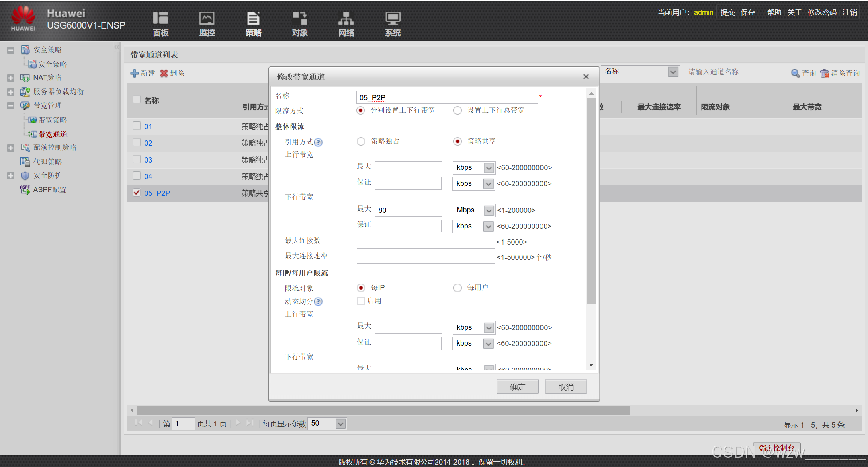Click the 引用方式 help question icon

pyautogui.click(x=318, y=142)
